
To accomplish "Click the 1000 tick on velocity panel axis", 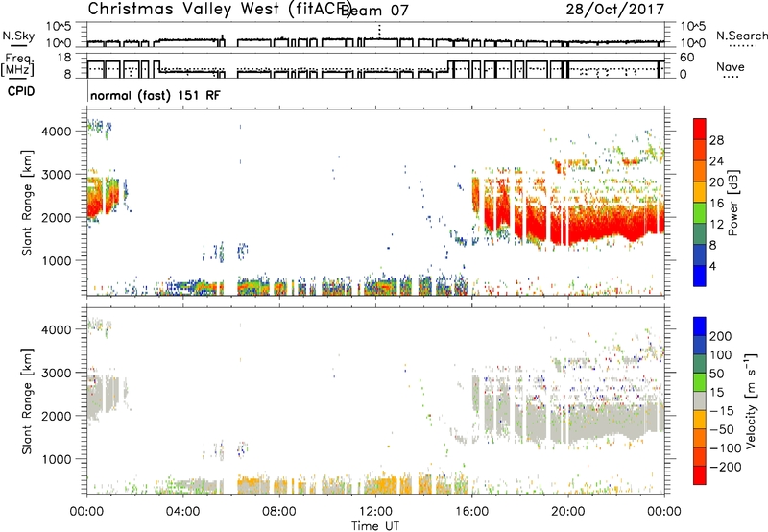I will click(57, 459).
